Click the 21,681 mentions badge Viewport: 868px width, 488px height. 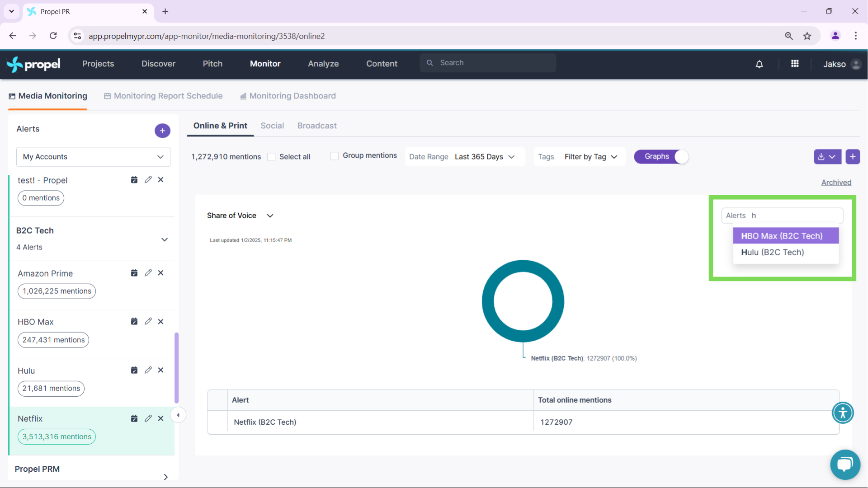[x=51, y=389]
